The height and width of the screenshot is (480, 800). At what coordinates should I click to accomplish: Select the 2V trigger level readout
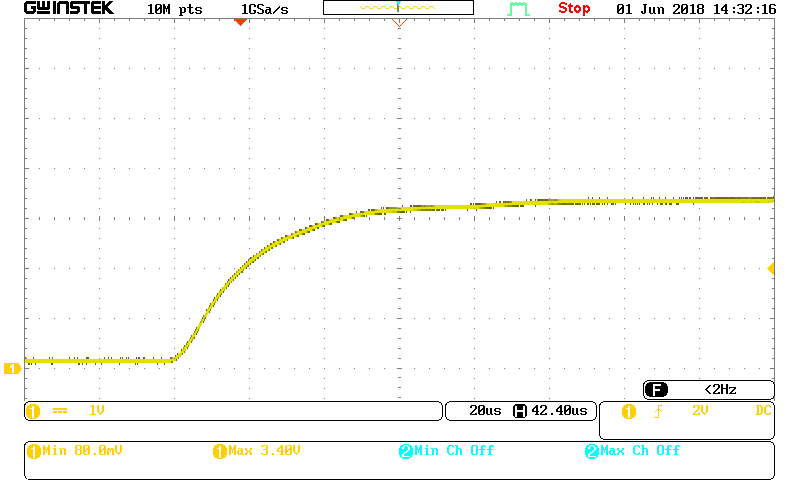click(700, 411)
